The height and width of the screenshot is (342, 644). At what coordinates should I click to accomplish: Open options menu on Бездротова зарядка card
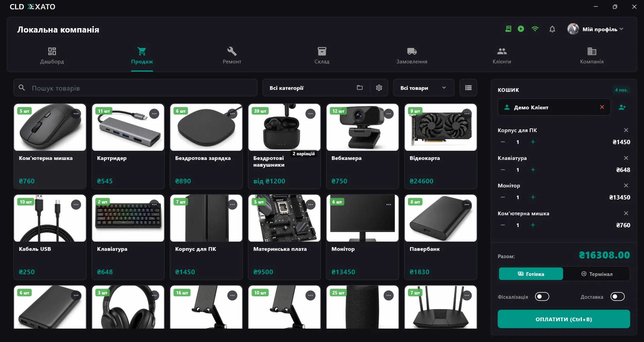pos(232,114)
